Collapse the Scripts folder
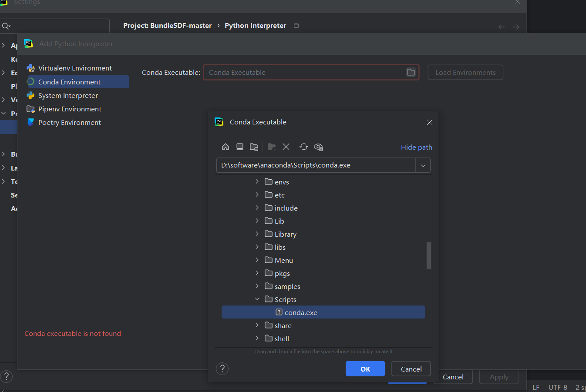Image resolution: width=586 pixels, height=392 pixels. coord(257,299)
